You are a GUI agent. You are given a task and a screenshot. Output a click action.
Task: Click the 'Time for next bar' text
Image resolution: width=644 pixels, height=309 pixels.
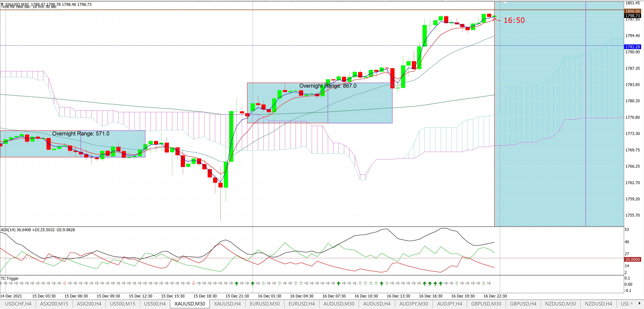(x=29, y=7)
